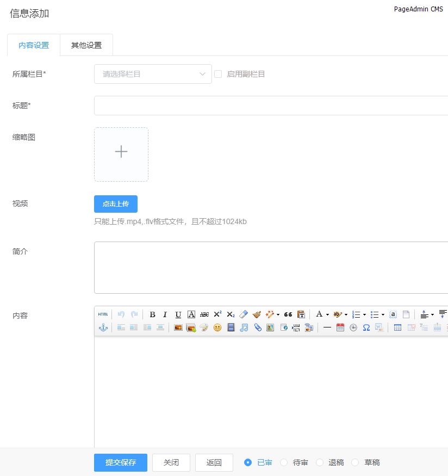The image size is (448, 476).
Task: Open the ordered list style dropdown
Action: pyautogui.click(x=364, y=314)
